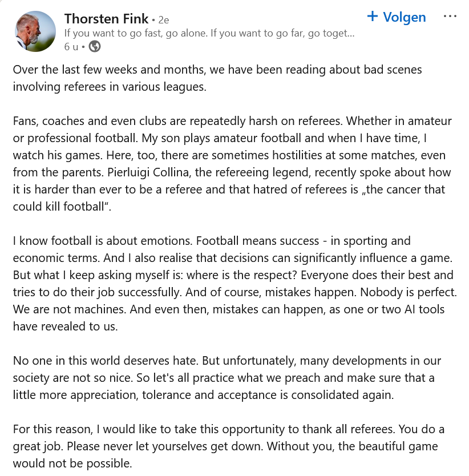Follow Thorsten Fink via Volgen button
469x476 pixels.
(397, 17)
